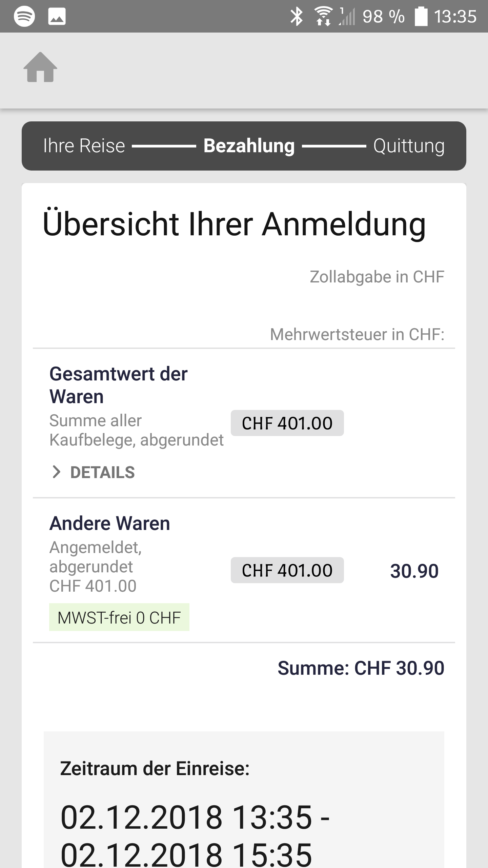Go back to the Ihre Reise step
The image size is (488, 868).
coord(84,146)
